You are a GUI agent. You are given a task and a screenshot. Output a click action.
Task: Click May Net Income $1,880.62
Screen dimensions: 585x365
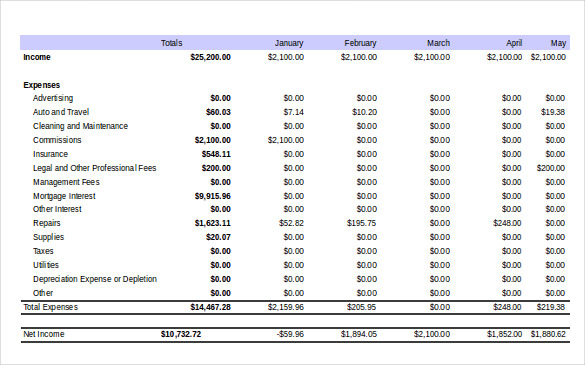pyautogui.click(x=548, y=334)
